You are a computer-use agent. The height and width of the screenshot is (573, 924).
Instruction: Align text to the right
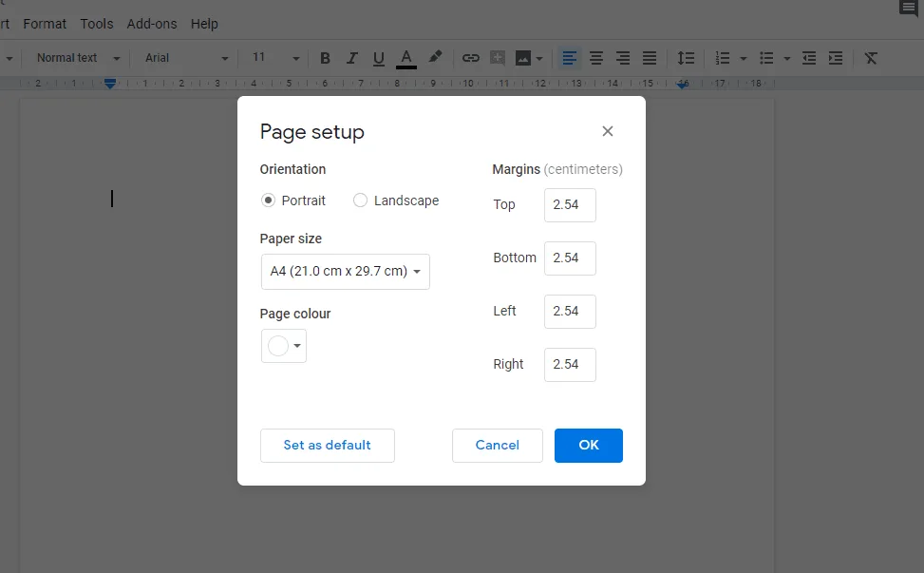623,58
